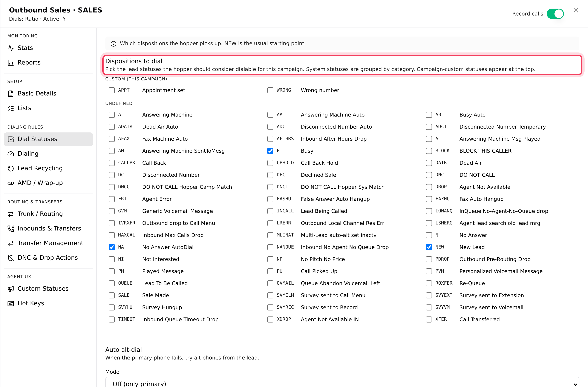Click the info icon in hopper notice
Image resolution: width=588 pixels, height=387 pixels.
(x=113, y=44)
